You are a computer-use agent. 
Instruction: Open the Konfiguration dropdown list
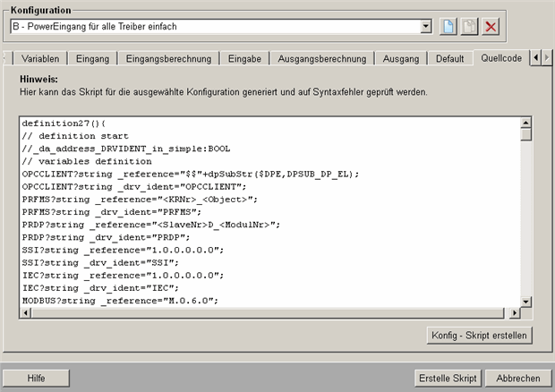pyautogui.click(x=426, y=27)
